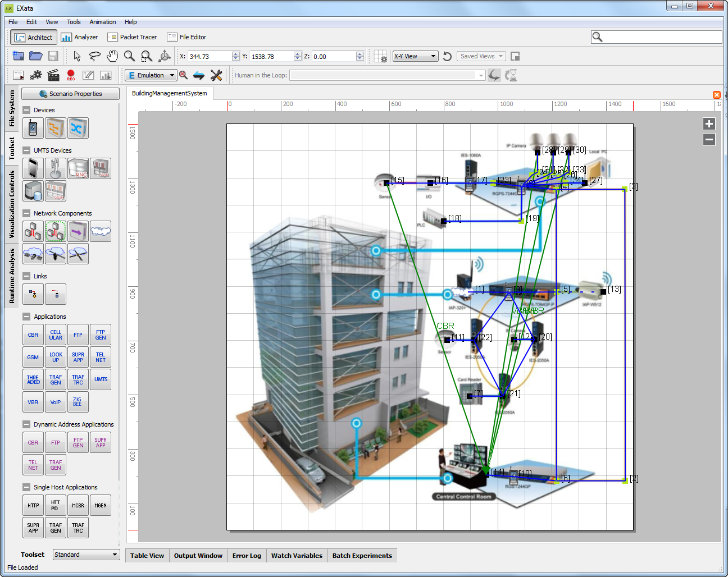Pick the RNC device in UMTS Devices
Screen dimensions: 728x577
[x=78, y=168]
